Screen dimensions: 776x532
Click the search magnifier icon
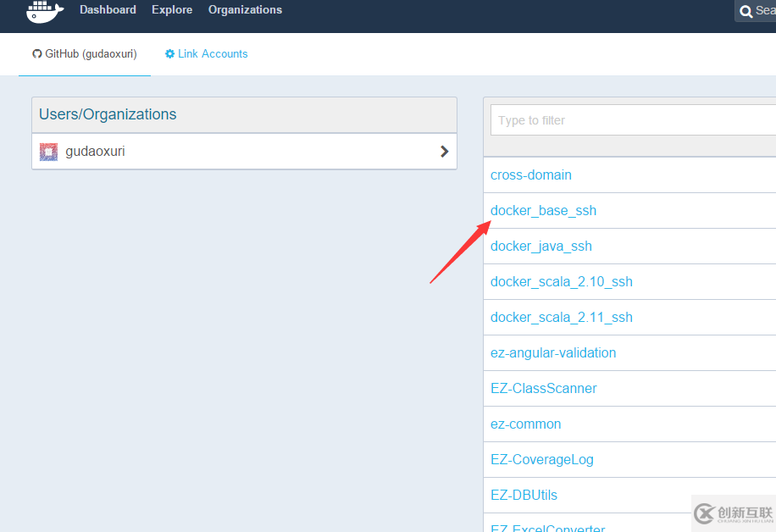[x=746, y=11]
